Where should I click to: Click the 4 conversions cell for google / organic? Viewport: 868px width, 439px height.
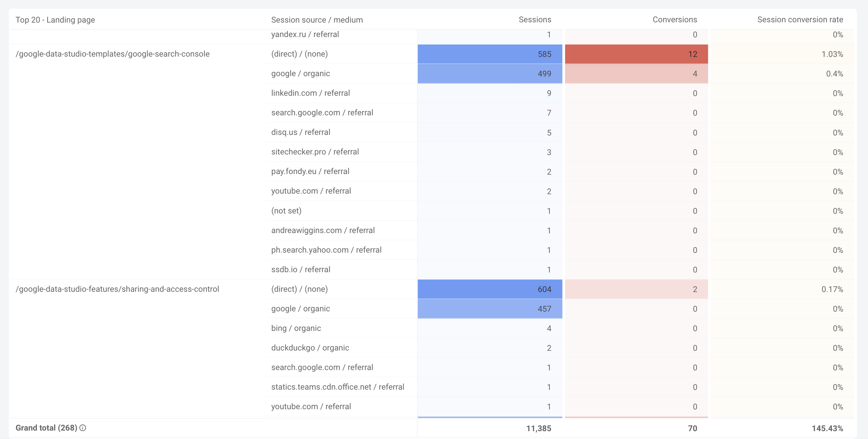pyautogui.click(x=636, y=73)
